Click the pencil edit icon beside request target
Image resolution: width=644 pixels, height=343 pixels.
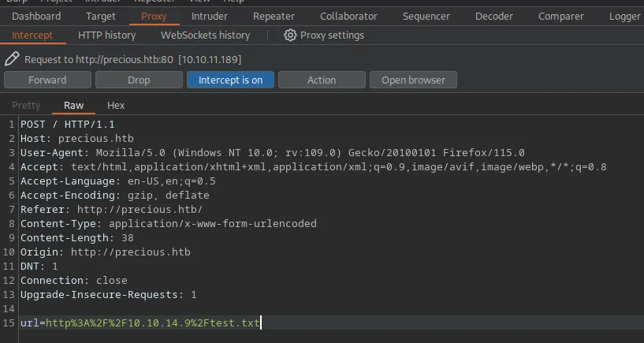point(12,59)
